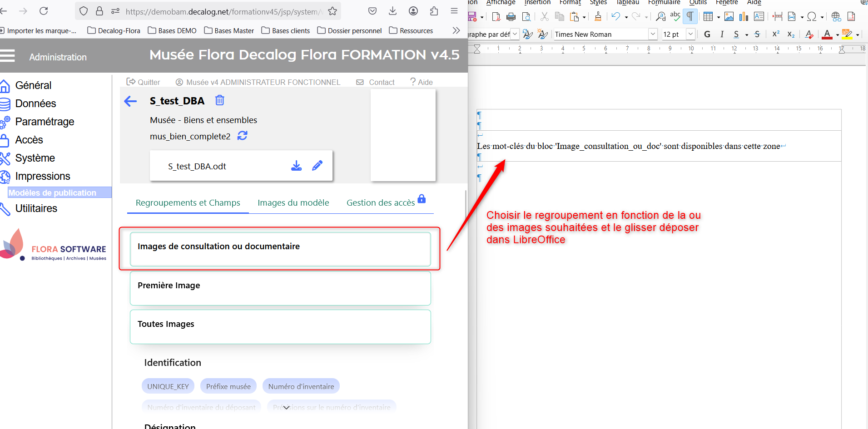Click the Firefox URL address field
Image resolution: width=868 pixels, height=429 pixels.
pos(223,11)
